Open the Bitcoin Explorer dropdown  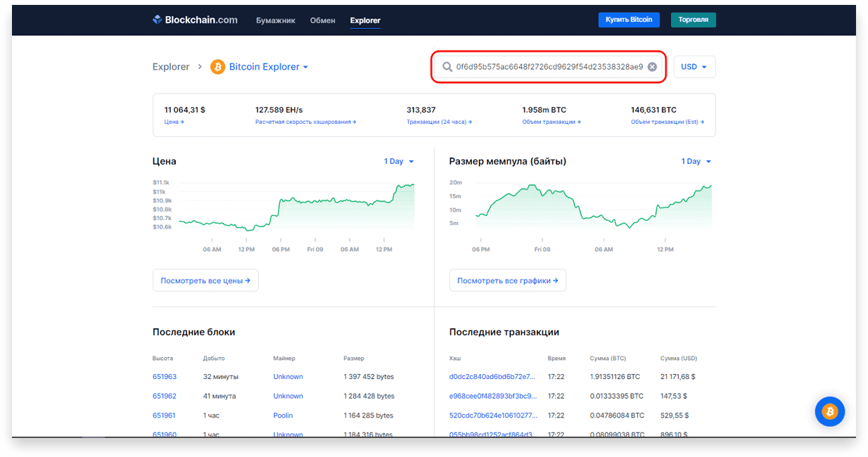[x=269, y=67]
